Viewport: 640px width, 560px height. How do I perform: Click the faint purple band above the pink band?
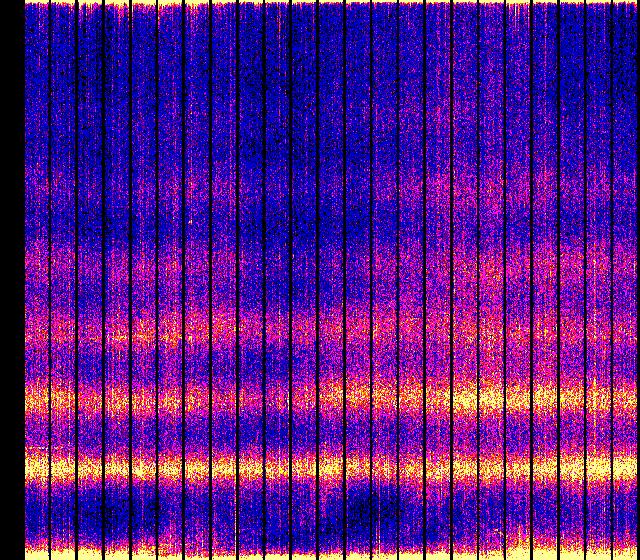click(x=330, y=262)
